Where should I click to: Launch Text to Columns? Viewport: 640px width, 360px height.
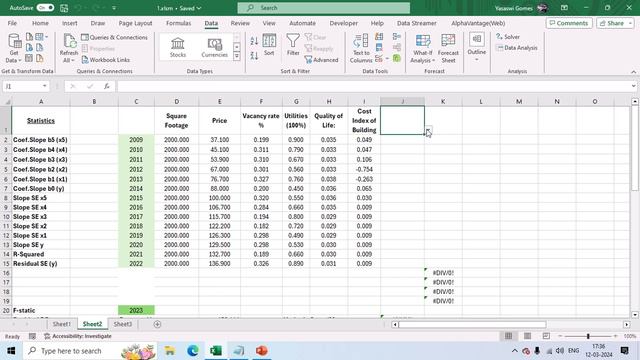[x=360, y=48]
